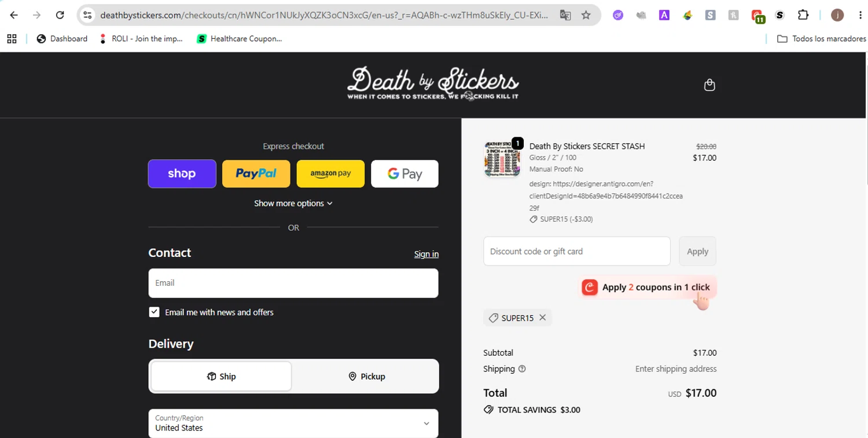Go back to previous page
This screenshot has width=868, height=438.
click(x=14, y=15)
